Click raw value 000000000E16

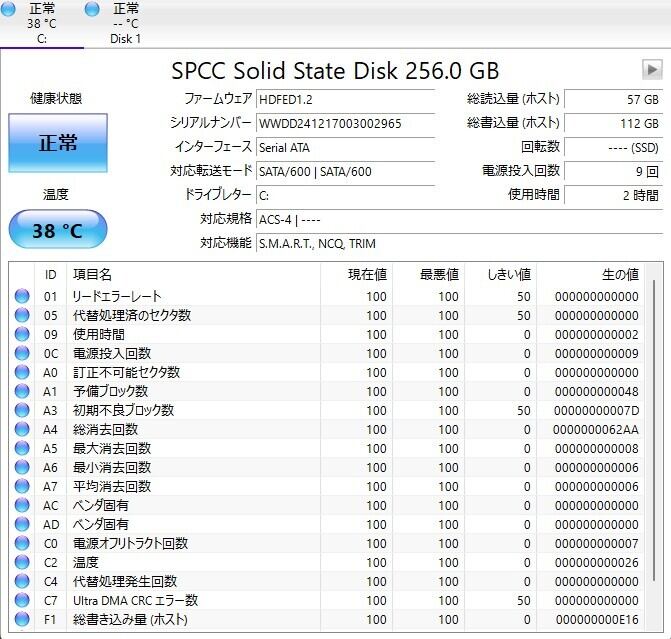[597, 619]
